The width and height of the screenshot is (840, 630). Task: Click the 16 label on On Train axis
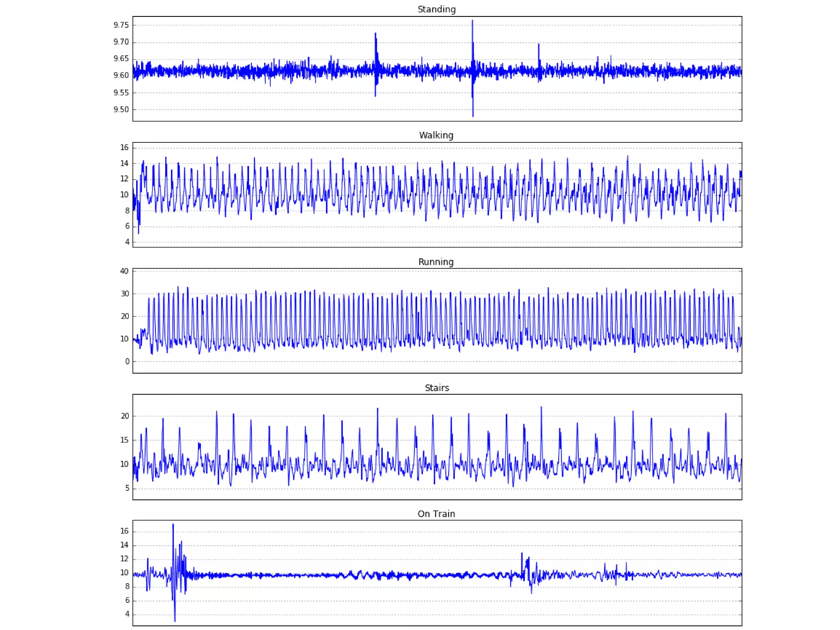tap(124, 531)
